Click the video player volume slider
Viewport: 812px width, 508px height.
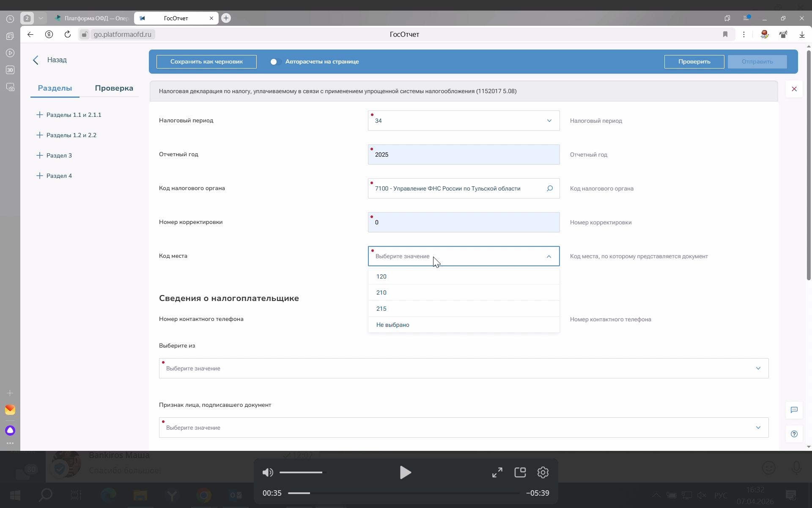point(301,472)
